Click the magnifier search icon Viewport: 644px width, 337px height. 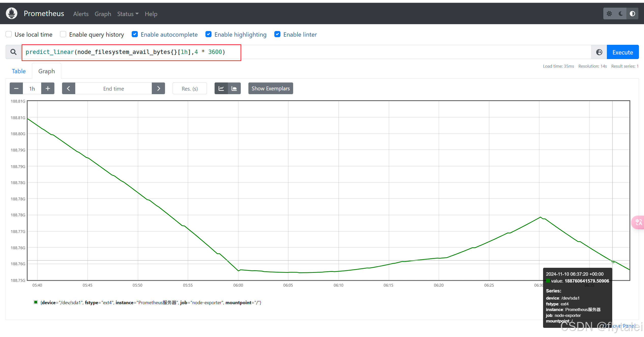pyautogui.click(x=13, y=52)
